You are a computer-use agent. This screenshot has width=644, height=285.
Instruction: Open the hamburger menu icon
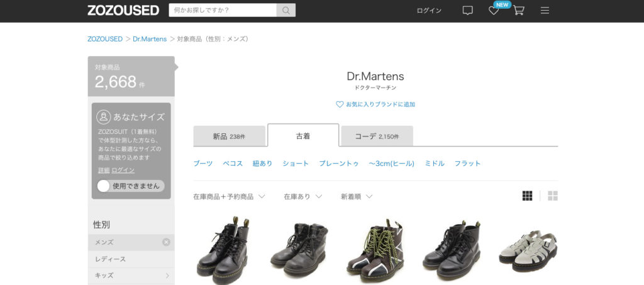pos(545,11)
